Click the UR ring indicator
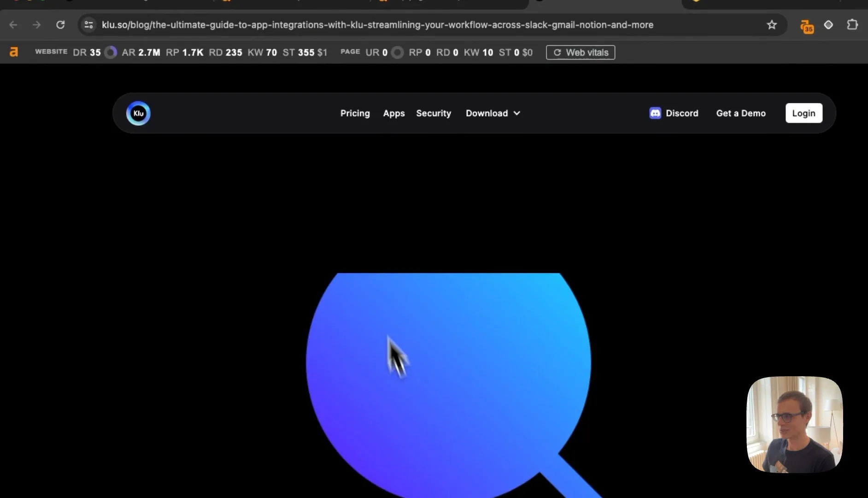 (397, 53)
